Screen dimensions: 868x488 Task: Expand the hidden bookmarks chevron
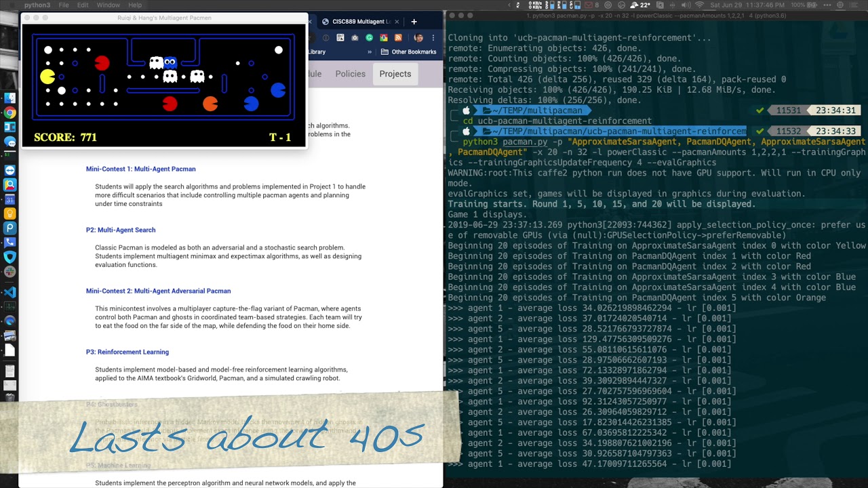pos(370,52)
